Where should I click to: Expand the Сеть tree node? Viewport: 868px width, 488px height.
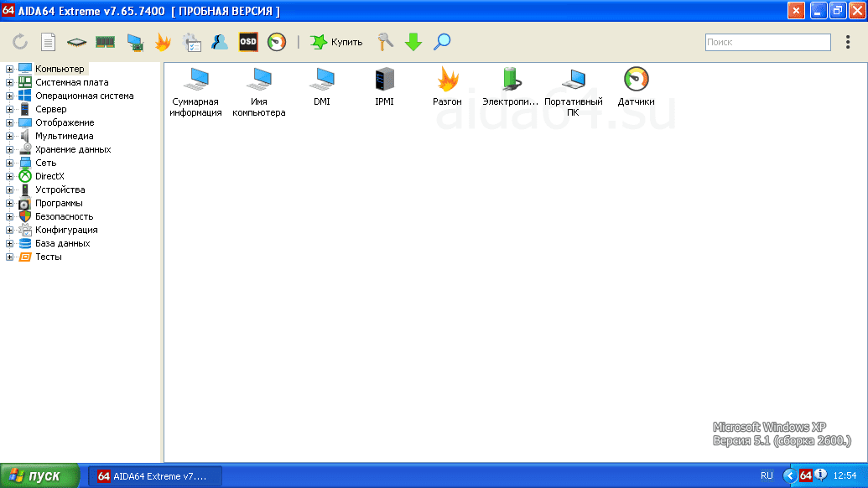(9, 164)
